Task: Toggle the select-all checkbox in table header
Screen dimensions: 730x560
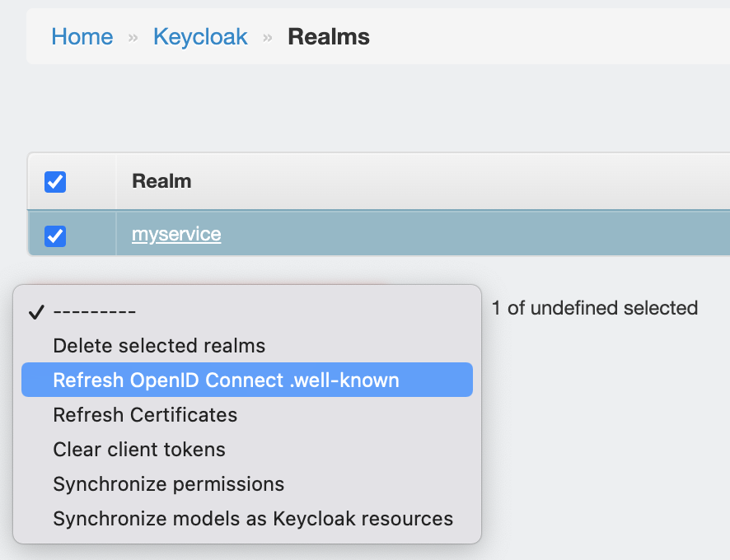Action: 55,181
